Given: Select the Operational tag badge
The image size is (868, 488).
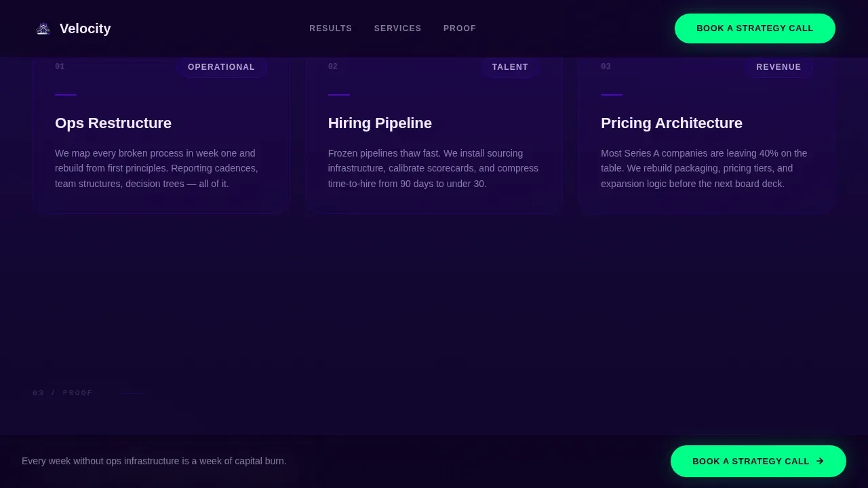Looking at the screenshot, I should pos(222,67).
